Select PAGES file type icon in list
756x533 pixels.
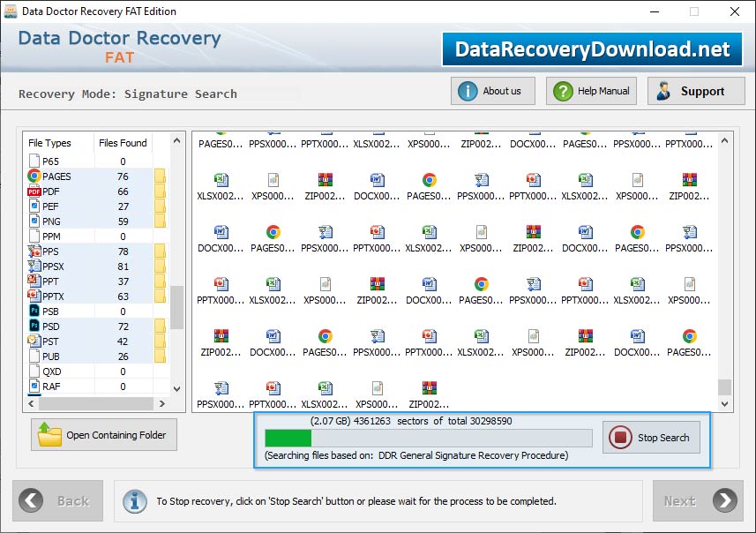coord(34,176)
